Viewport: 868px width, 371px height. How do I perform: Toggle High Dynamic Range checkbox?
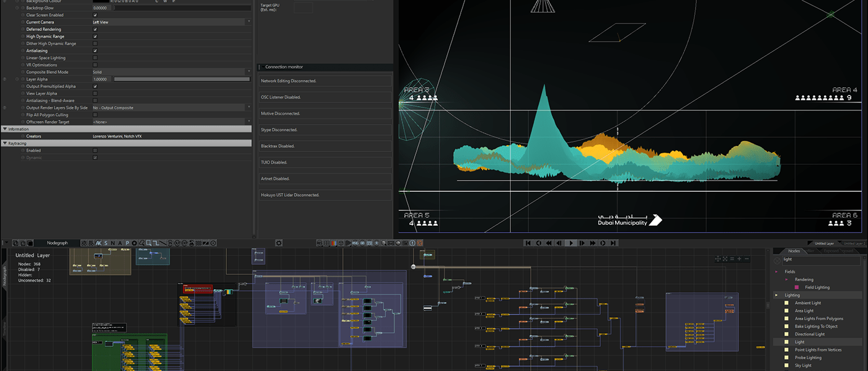point(95,37)
